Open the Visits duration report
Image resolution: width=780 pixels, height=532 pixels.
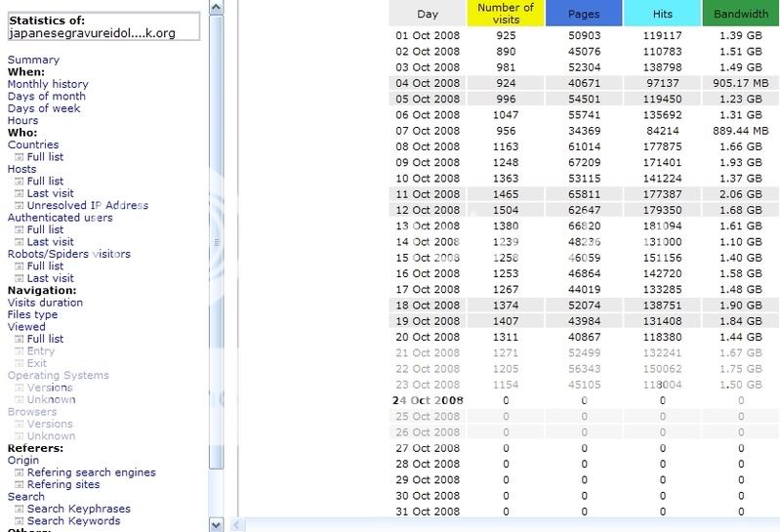(45, 303)
